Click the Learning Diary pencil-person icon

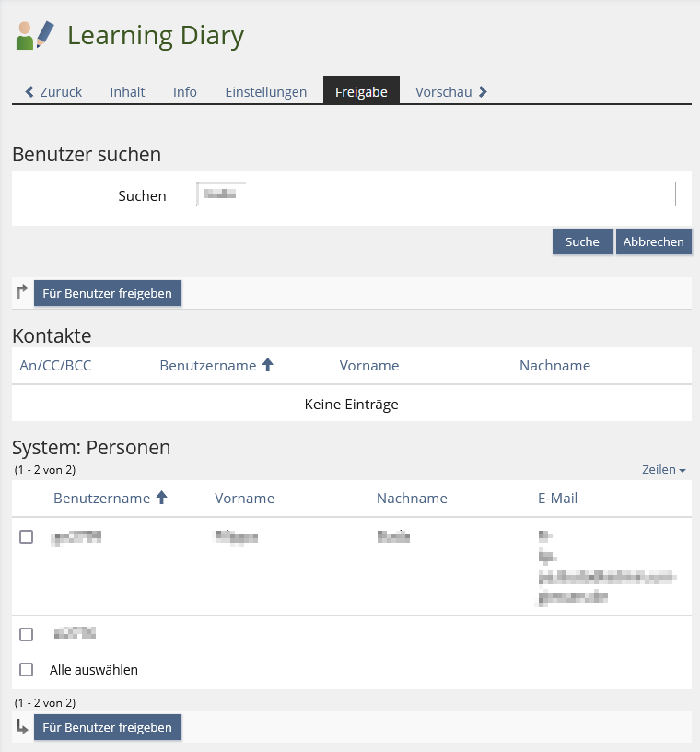(x=36, y=36)
